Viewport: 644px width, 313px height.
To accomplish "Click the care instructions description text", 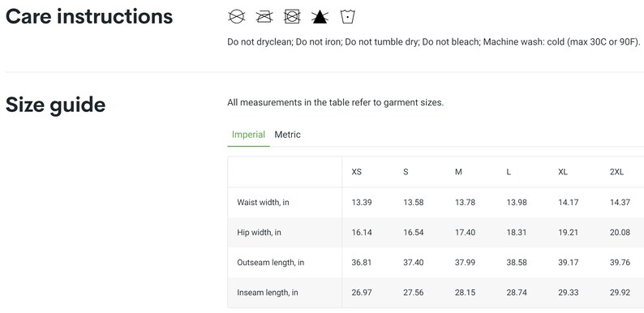I will tap(434, 42).
